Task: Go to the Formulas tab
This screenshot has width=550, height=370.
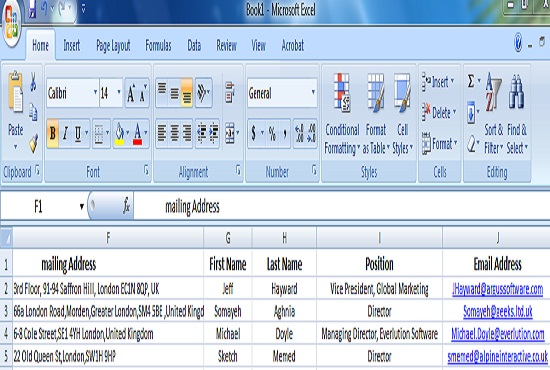Action: [x=158, y=45]
